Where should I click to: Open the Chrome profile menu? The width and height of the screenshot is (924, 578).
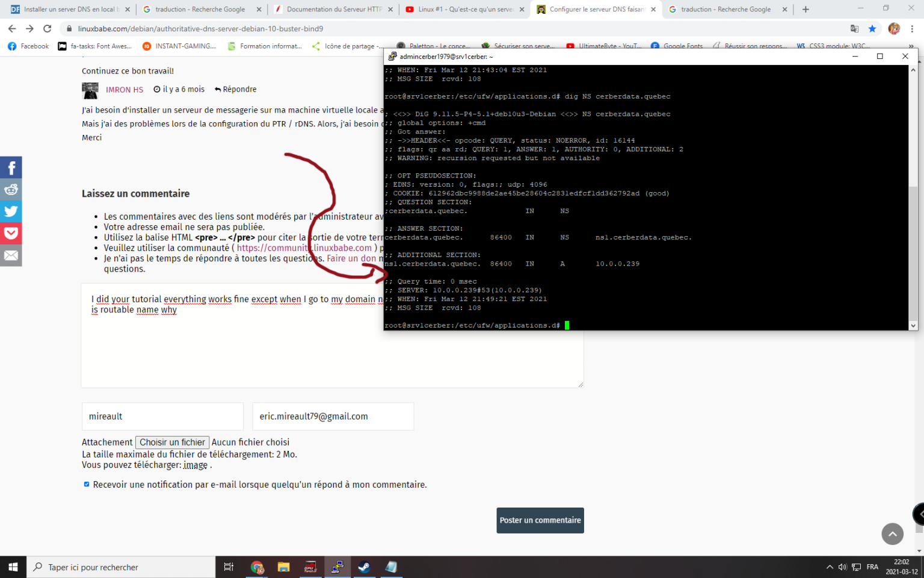pyautogui.click(x=895, y=28)
